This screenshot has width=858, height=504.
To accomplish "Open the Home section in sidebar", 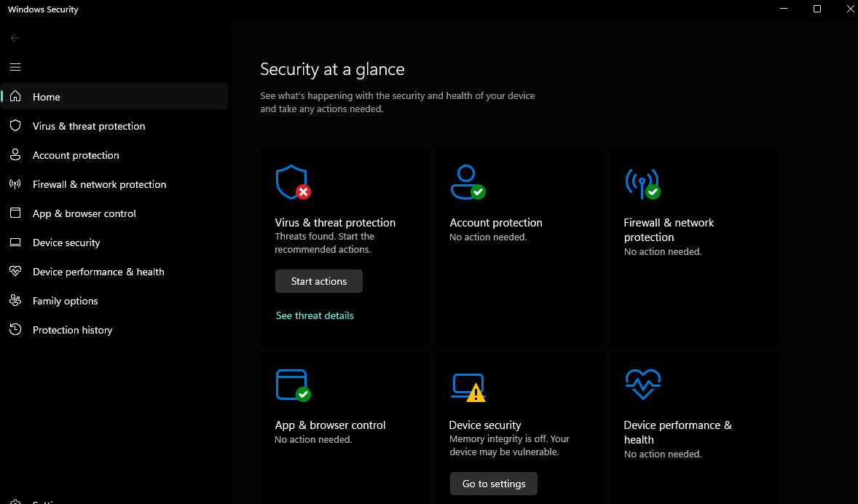I will click(x=114, y=96).
